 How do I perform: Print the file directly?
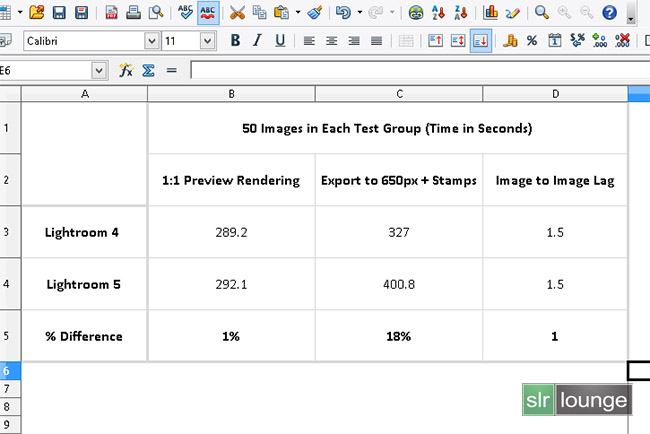point(133,13)
